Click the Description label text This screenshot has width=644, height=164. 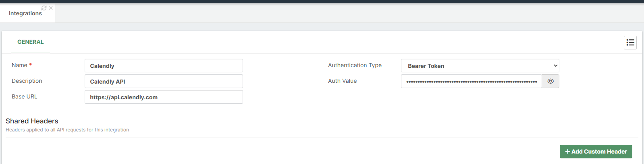click(27, 81)
